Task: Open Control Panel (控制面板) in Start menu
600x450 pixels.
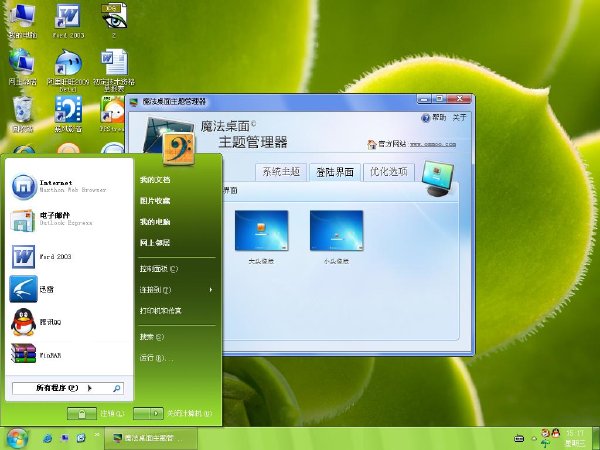Action: (159, 269)
